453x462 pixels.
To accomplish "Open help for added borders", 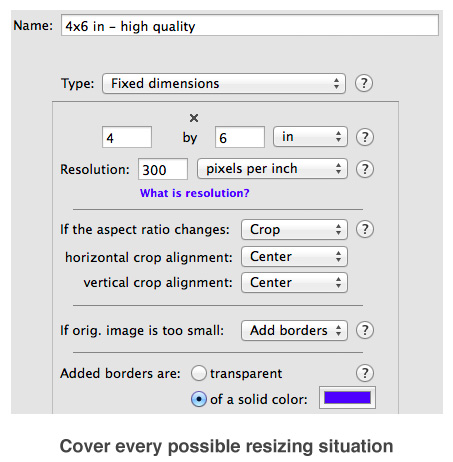I will pyautogui.click(x=365, y=373).
